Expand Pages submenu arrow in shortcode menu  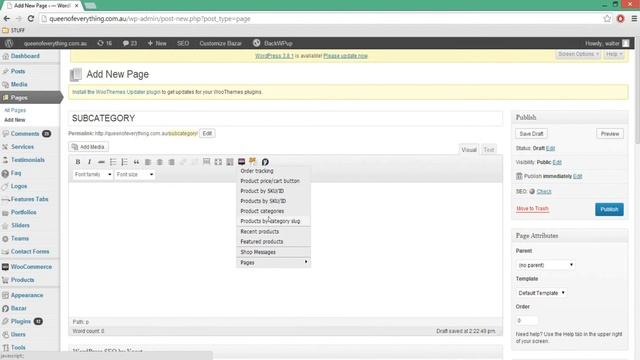[x=306, y=262]
